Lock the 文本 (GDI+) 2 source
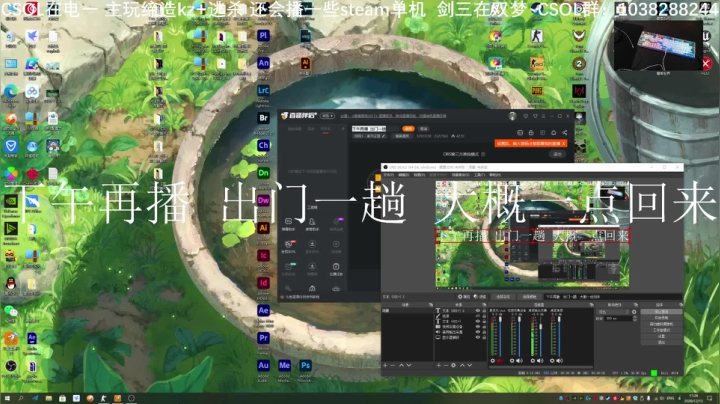The image size is (720, 404). (x=484, y=311)
